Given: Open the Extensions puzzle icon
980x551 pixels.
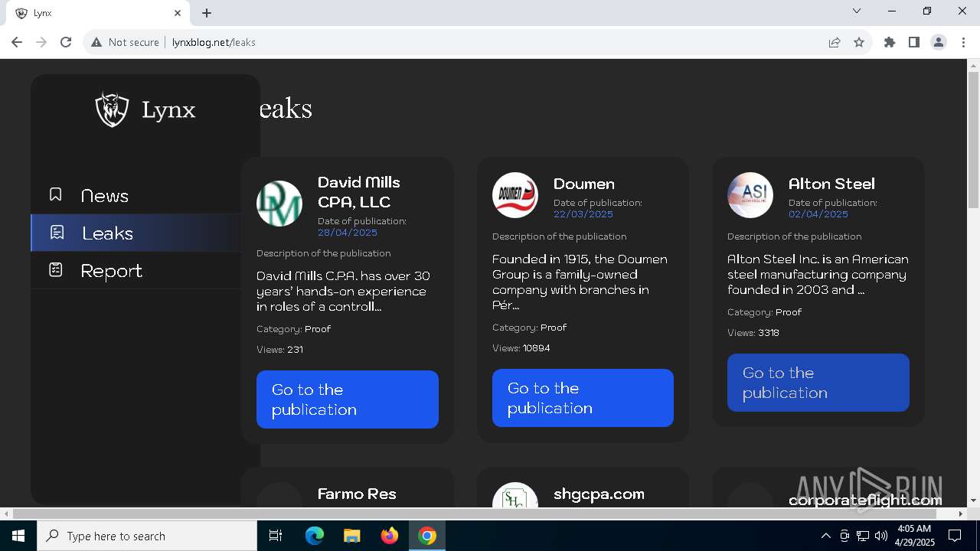Looking at the screenshot, I should (890, 42).
